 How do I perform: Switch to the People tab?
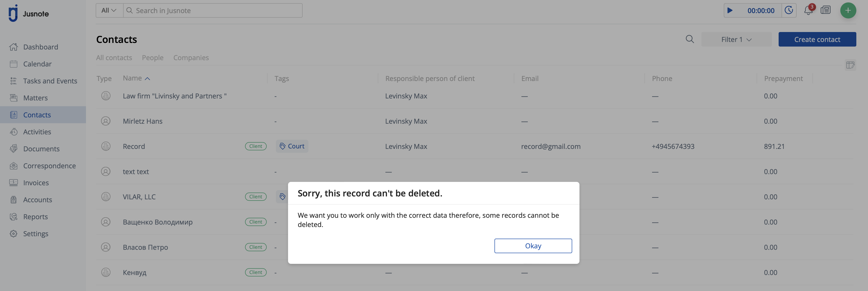pyautogui.click(x=152, y=57)
